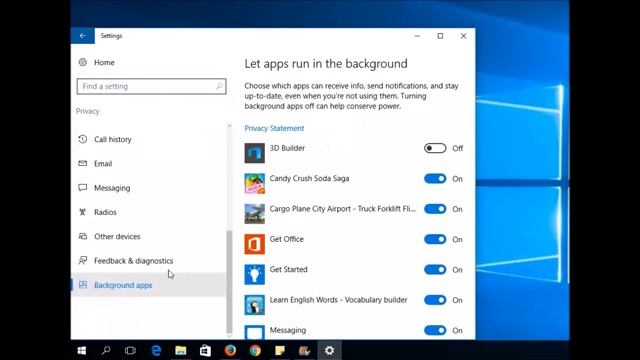Viewport: 640px width, 360px height.
Task: Select Background apps in sidebar
Action: (149, 285)
